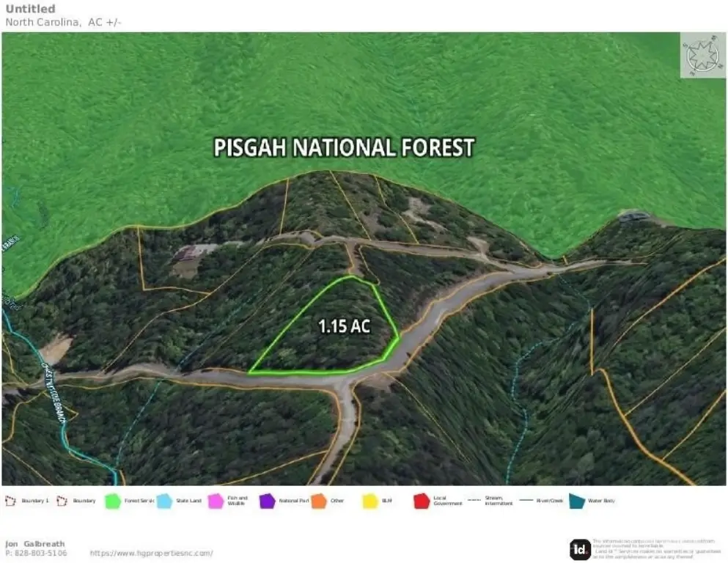This screenshot has width=728, height=563.
Task: Click the id. logo at bottom right
Action: pos(580,549)
